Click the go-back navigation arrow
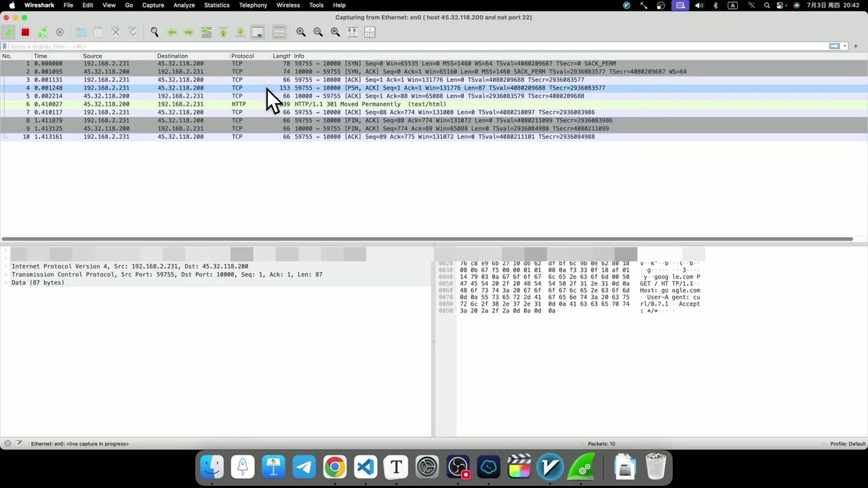868x488 pixels. pos(172,32)
